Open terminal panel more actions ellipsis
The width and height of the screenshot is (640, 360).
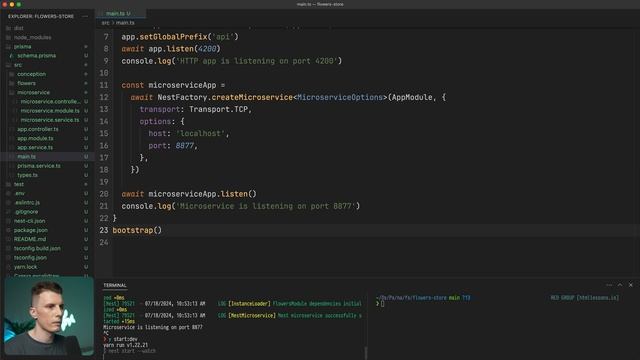click(x=609, y=285)
